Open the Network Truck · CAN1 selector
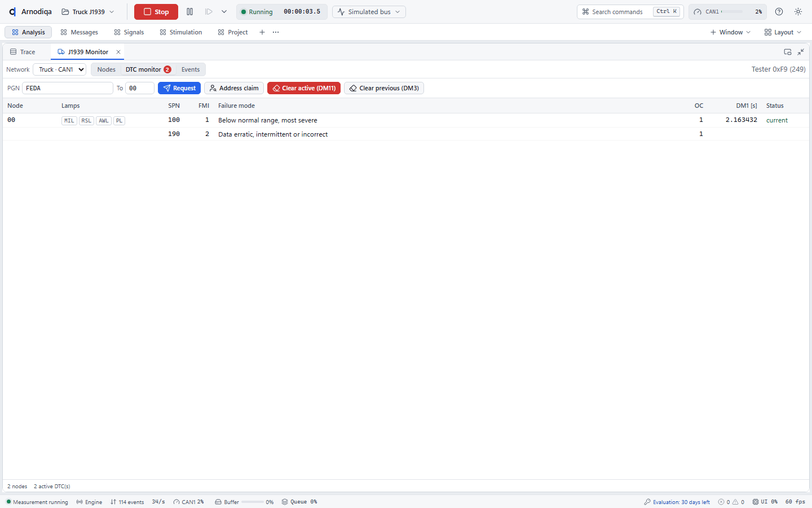Screen dimensions: 812x508 [59, 69]
